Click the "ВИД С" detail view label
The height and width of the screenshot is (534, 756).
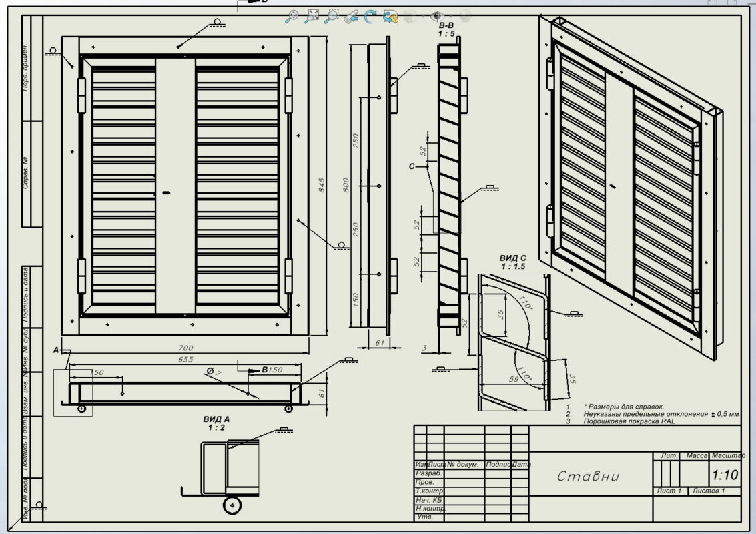(513, 257)
